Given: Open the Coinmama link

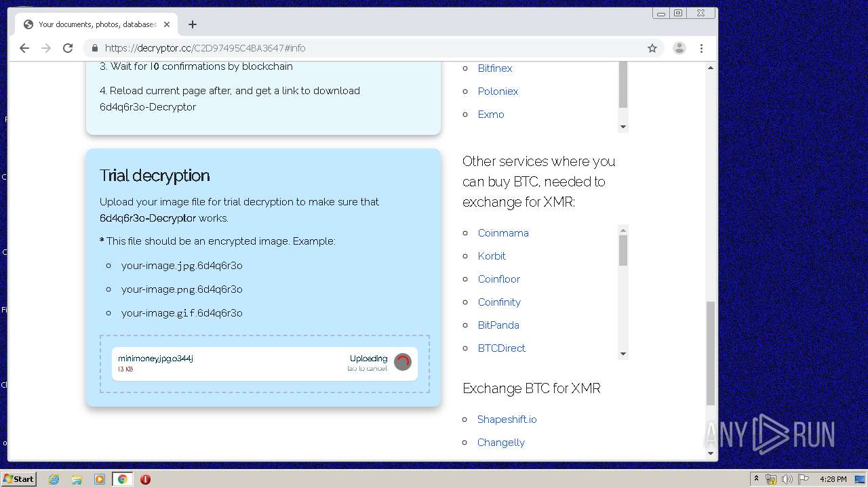Looking at the screenshot, I should pos(503,233).
